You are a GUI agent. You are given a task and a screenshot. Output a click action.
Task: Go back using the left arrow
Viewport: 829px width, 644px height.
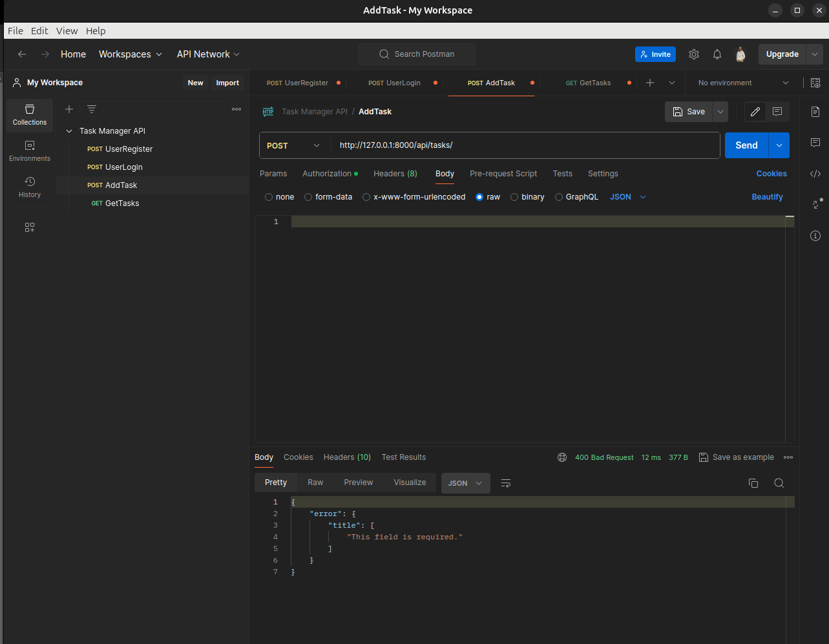click(x=22, y=54)
